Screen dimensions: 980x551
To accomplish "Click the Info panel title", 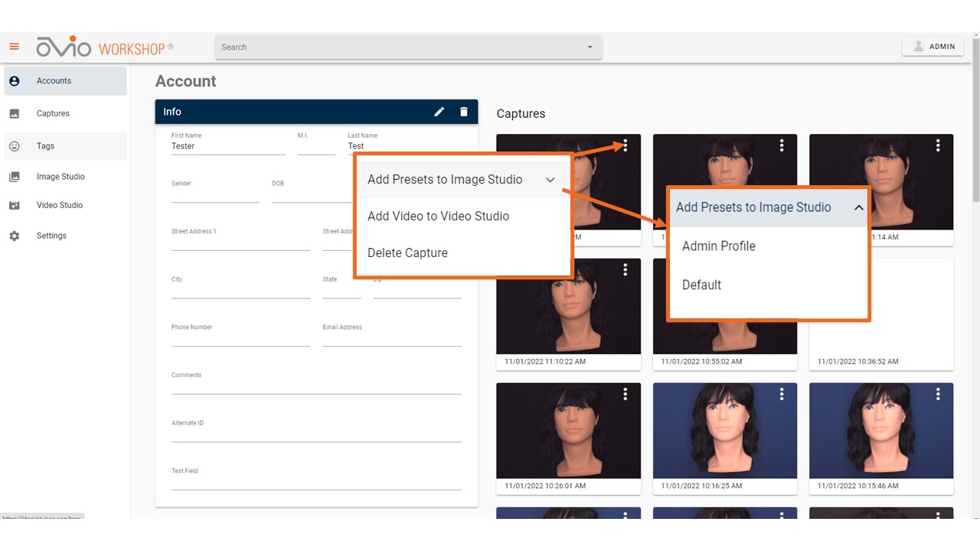I will click(172, 112).
